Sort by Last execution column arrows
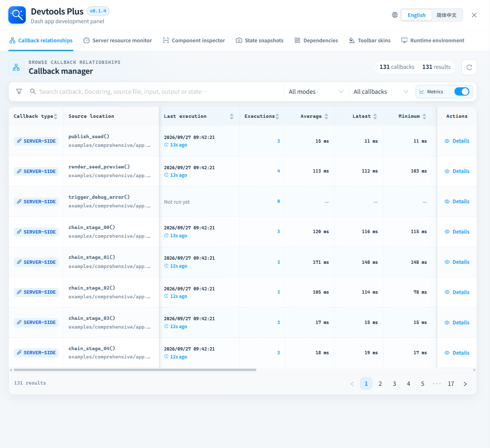 pos(232,117)
